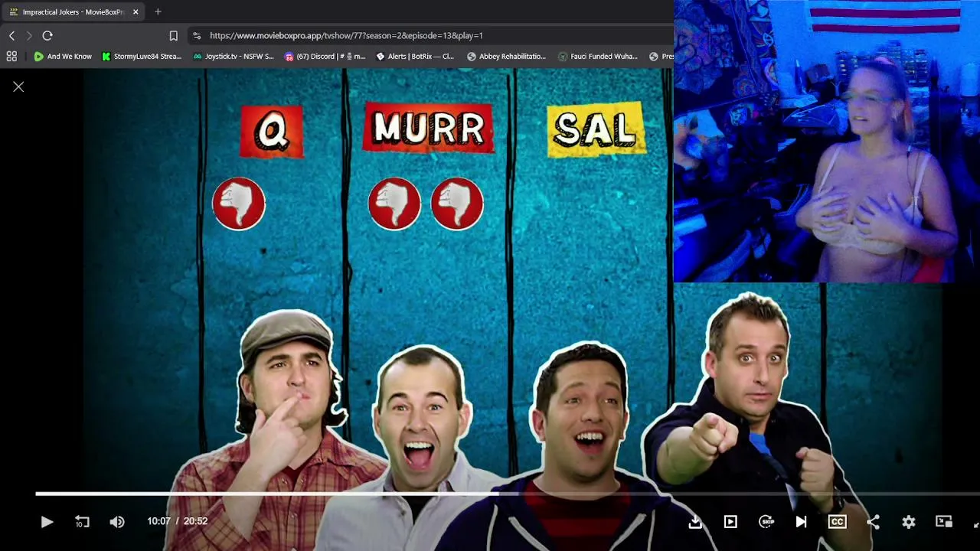This screenshot has height=551, width=980.
Task: Open player settings gear
Action: pyautogui.click(x=908, y=521)
